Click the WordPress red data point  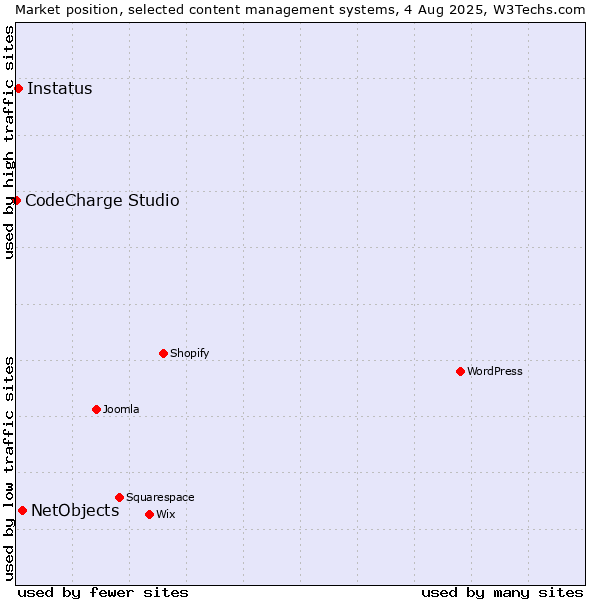[460, 372]
